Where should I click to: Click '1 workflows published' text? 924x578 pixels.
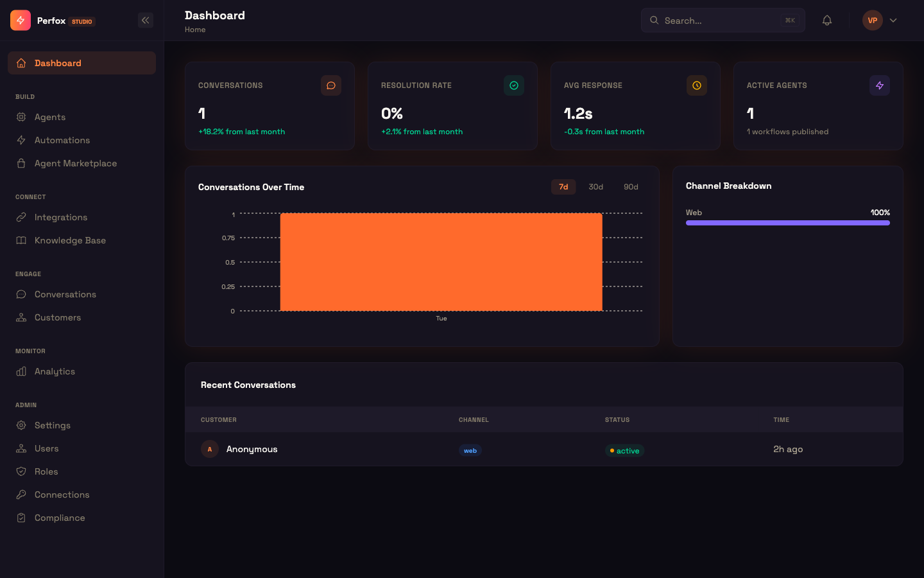pos(787,132)
